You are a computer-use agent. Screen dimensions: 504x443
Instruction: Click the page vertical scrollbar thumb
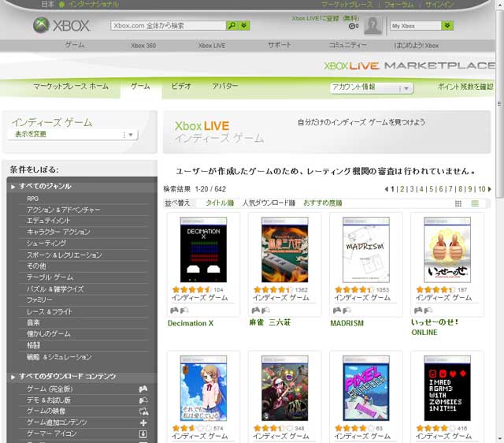499,103
